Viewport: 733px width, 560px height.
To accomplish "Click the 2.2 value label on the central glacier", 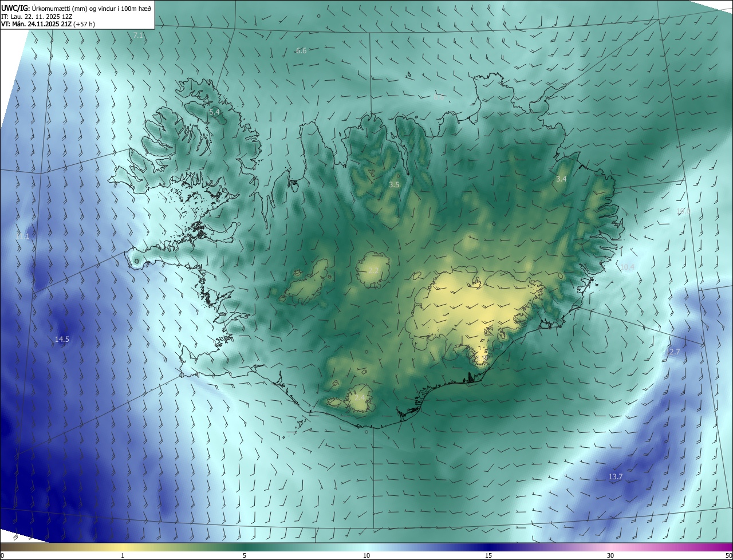I will [x=373, y=270].
